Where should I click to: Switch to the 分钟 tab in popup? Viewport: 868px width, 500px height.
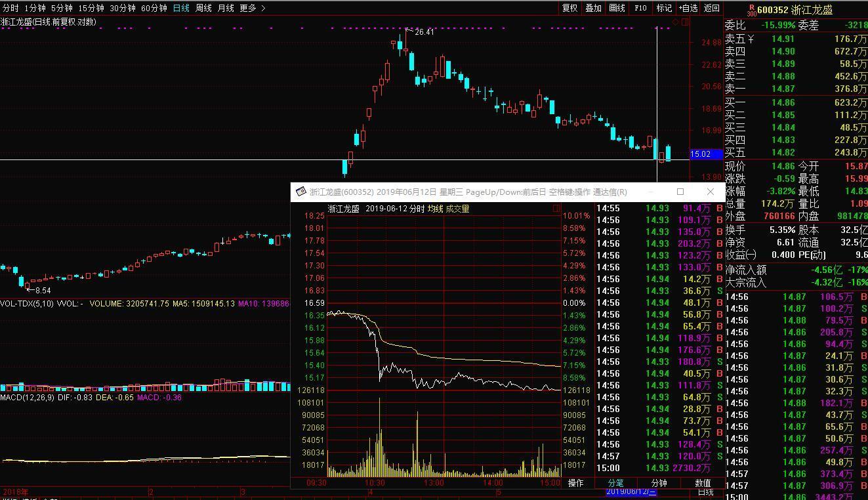(659, 483)
